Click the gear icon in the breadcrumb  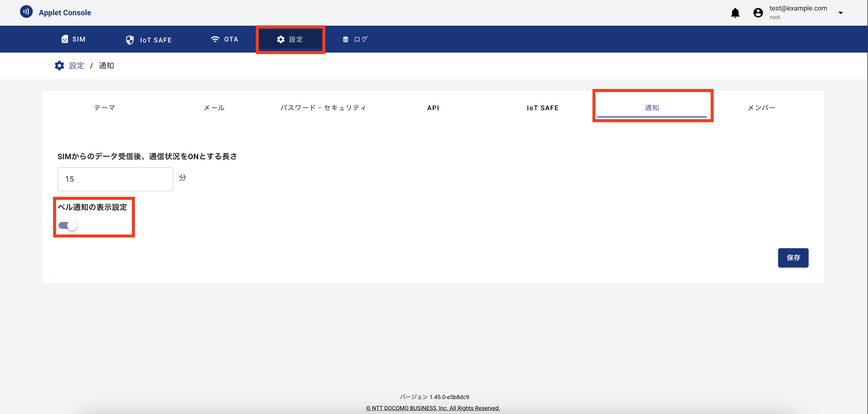[59, 65]
